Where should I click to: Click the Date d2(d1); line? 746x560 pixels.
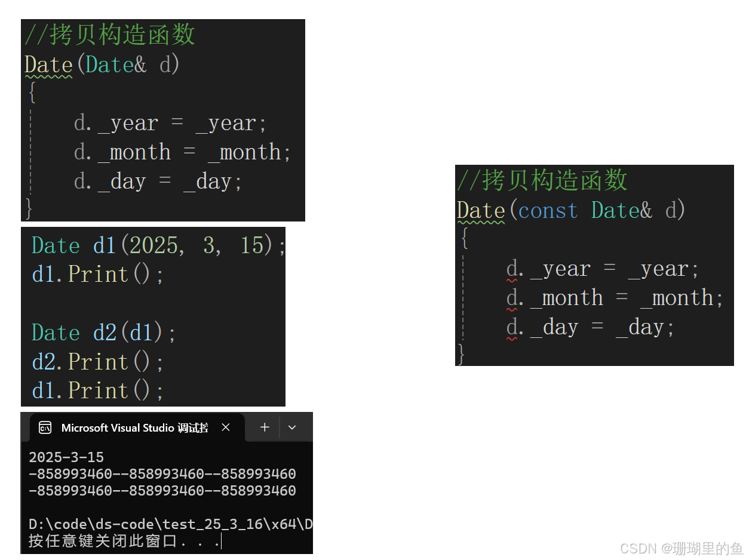click(105, 333)
